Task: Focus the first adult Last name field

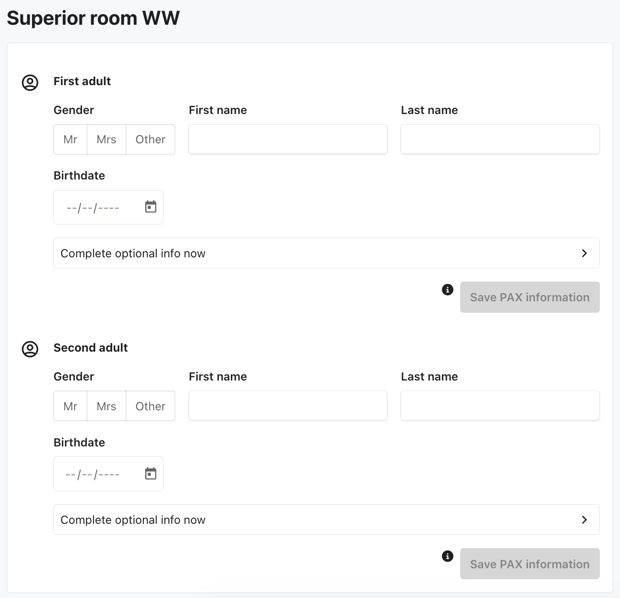Action: coord(499,140)
